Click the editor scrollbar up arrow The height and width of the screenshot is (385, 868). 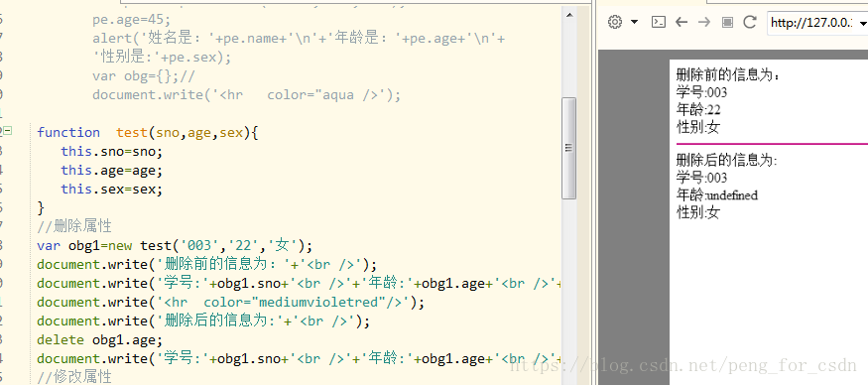568,16
